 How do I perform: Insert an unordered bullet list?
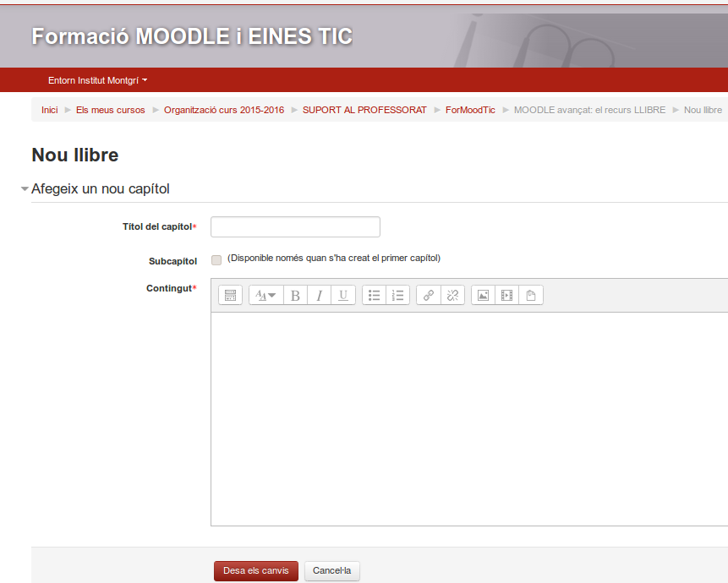(x=374, y=296)
